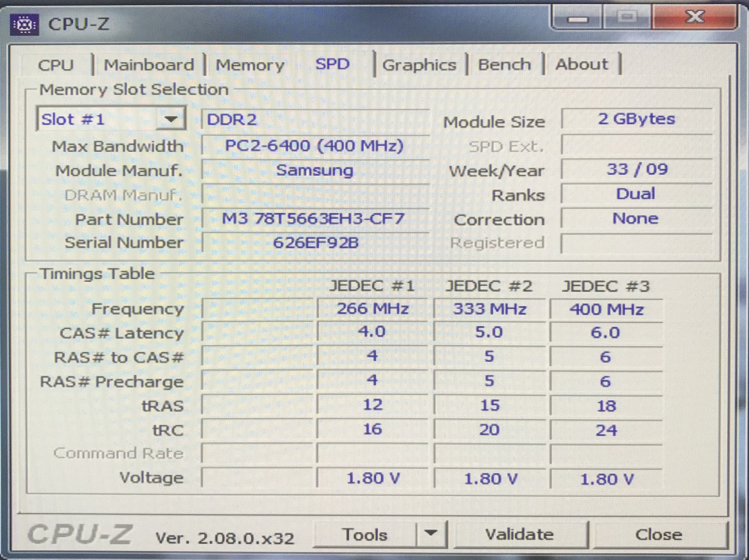749x560 pixels.
Task: Minimize the CPU-Z window
Action: (x=578, y=19)
